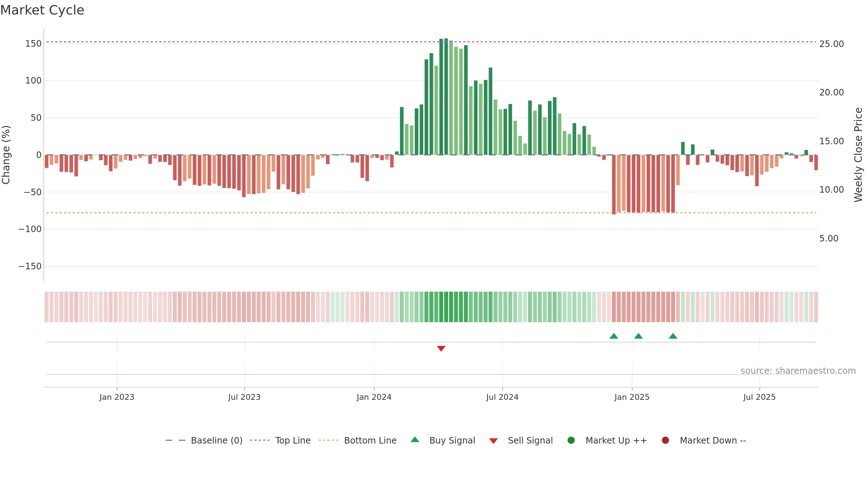868x488 pixels.
Task: Click the Jul 2024 axis label
Action: [502, 397]
